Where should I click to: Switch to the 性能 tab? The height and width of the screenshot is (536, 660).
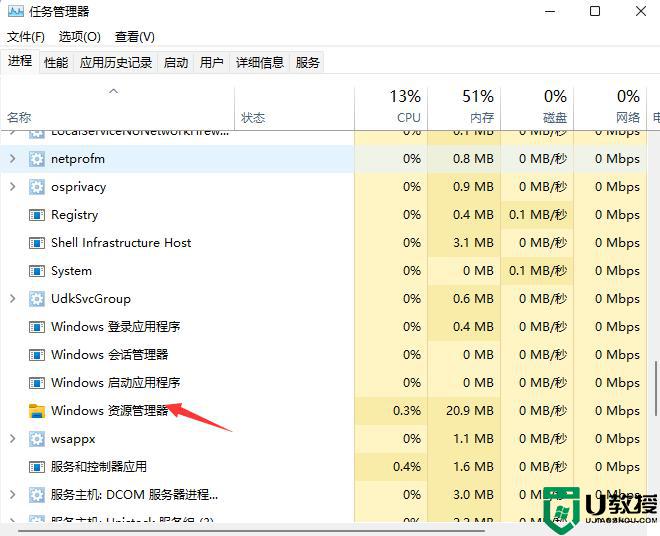(56, 62)
